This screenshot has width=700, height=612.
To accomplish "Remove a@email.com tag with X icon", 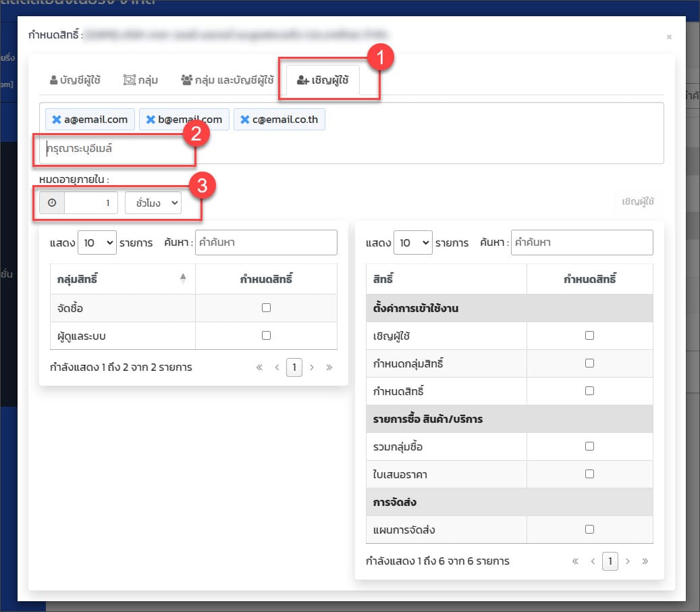I will [57, 120].
